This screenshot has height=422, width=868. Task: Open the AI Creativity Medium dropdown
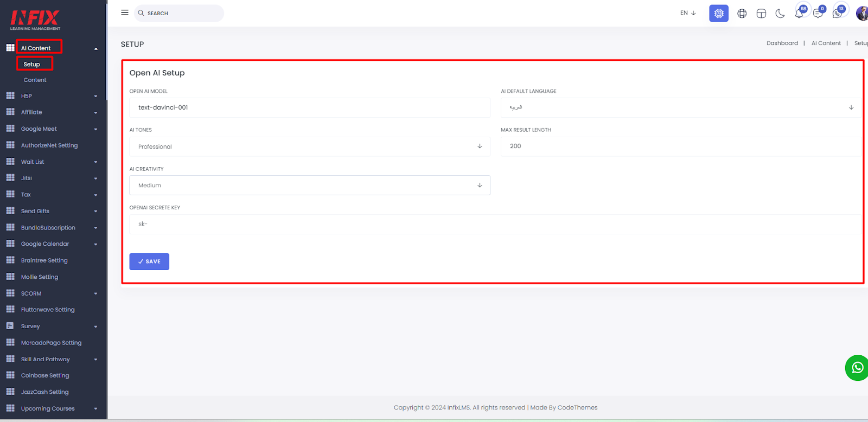[310, 185]
